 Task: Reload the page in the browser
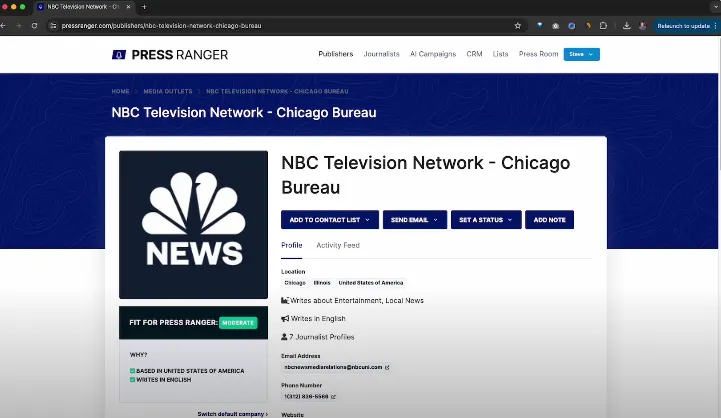[x=34, y=25]
